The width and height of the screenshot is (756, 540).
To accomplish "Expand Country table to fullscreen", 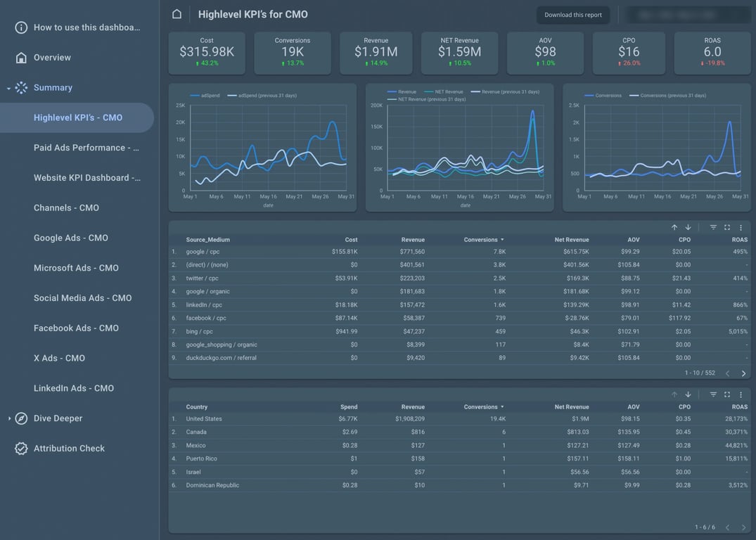I will point(727,394).
